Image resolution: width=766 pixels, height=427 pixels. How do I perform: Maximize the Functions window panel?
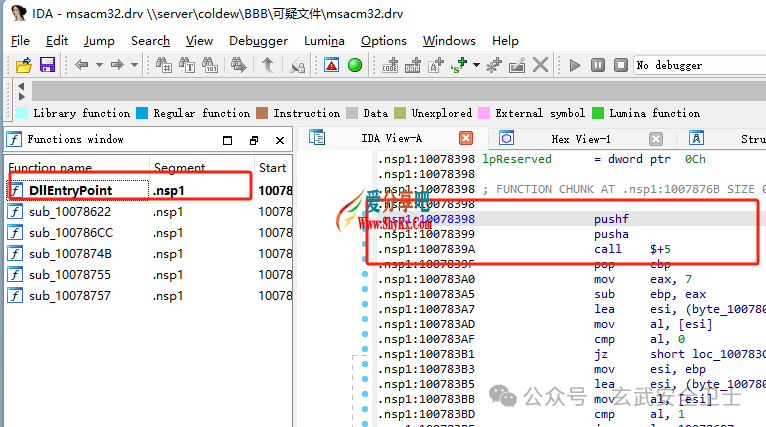[227, 140]
